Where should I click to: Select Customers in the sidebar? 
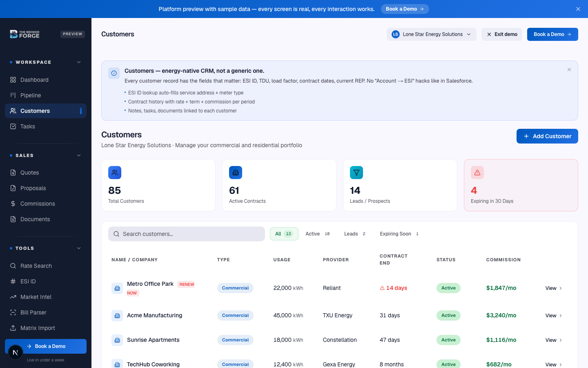coord(46,111)
